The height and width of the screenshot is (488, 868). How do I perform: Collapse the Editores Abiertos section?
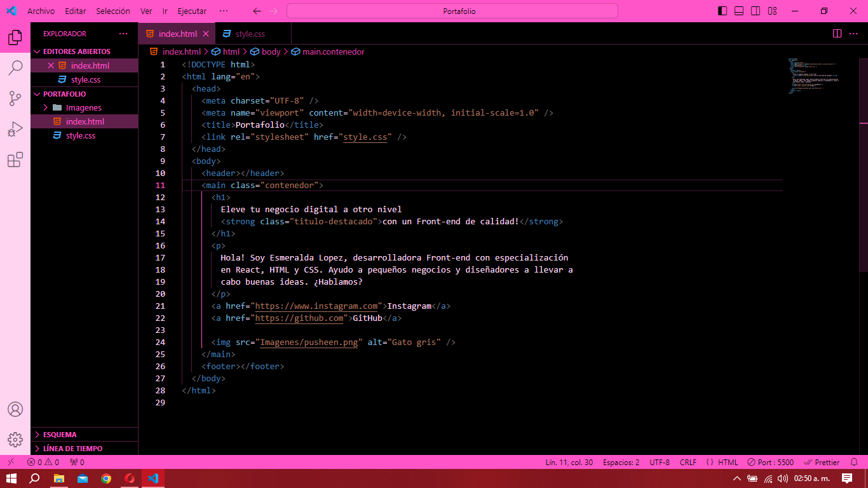[x=77, y=51]
